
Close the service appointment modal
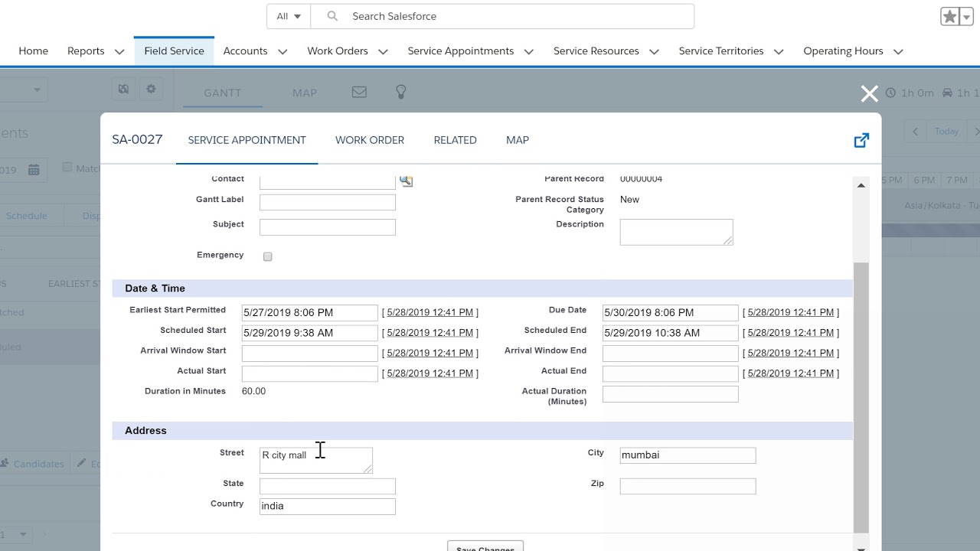click(869, 93)
